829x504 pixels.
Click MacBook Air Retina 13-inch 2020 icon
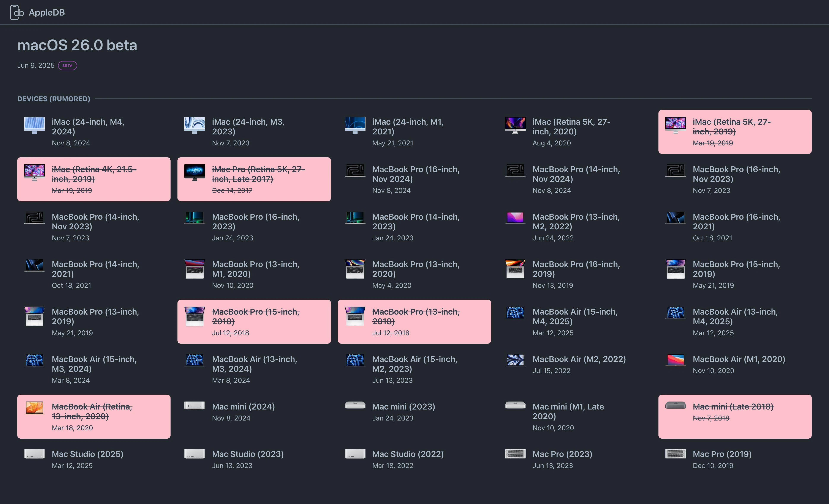[x=34, y=408]
